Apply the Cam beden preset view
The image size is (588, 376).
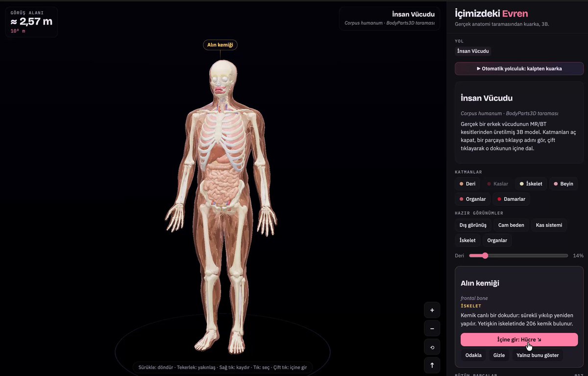(x=511, y=225)
